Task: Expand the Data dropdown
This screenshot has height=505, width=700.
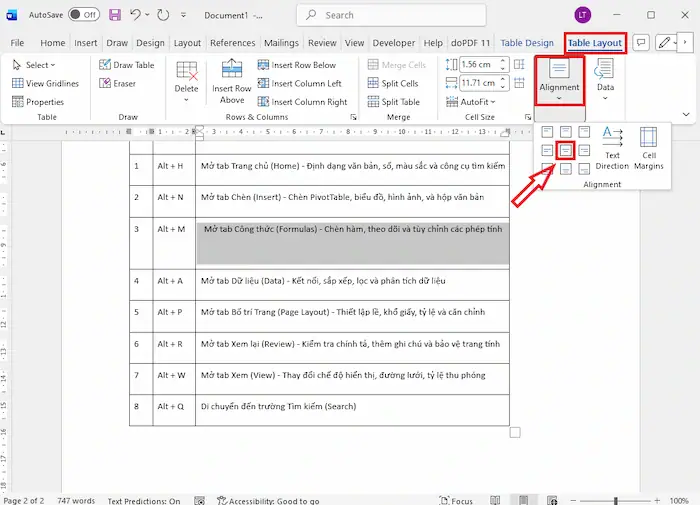Action: (605, 88)
